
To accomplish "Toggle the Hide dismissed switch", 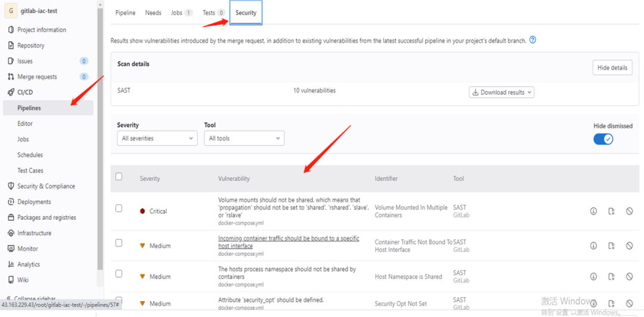I will click(603, 139).
